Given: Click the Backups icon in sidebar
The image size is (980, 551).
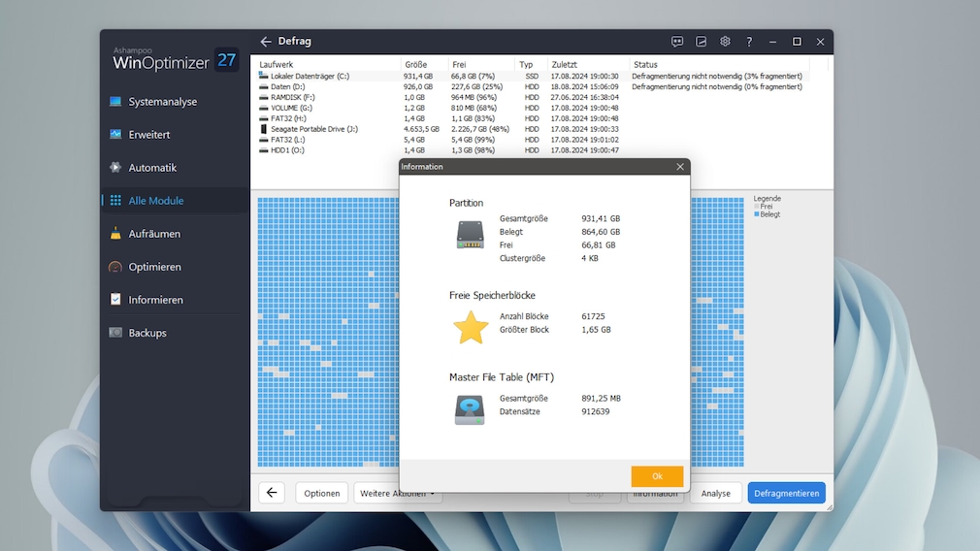Looking at the screenshot, I should (115, 333).
